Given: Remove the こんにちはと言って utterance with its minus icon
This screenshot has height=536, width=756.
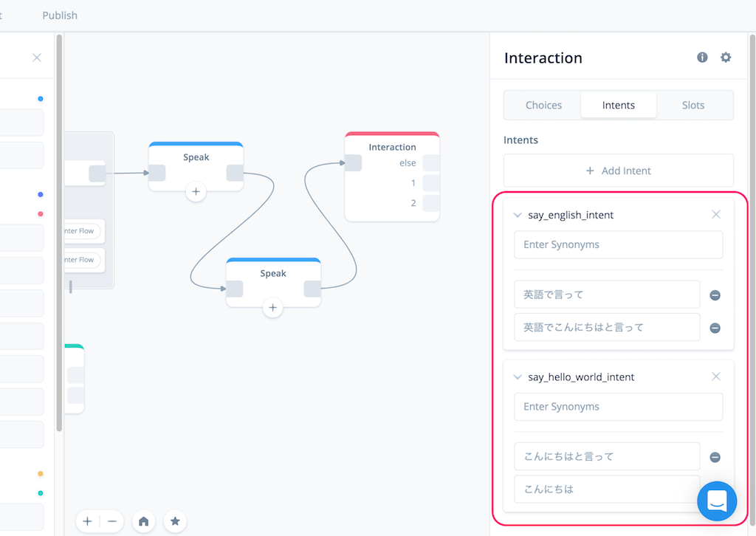Looking at the screenshot, I should (x=714, y=456).
